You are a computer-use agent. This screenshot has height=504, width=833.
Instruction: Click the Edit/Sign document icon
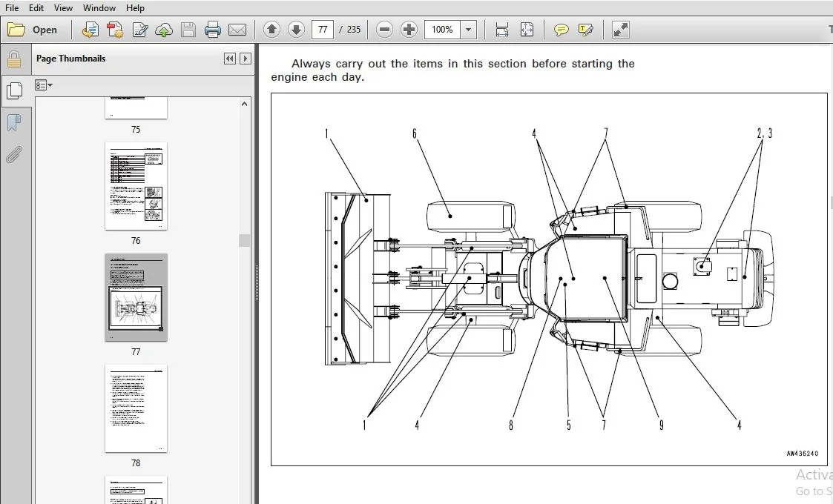coord(139,30)
